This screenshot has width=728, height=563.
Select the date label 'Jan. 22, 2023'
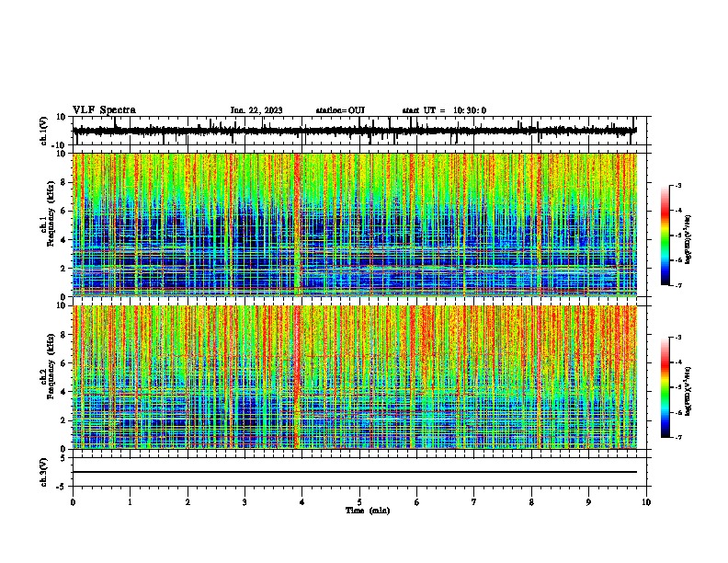tap(256, 110)
